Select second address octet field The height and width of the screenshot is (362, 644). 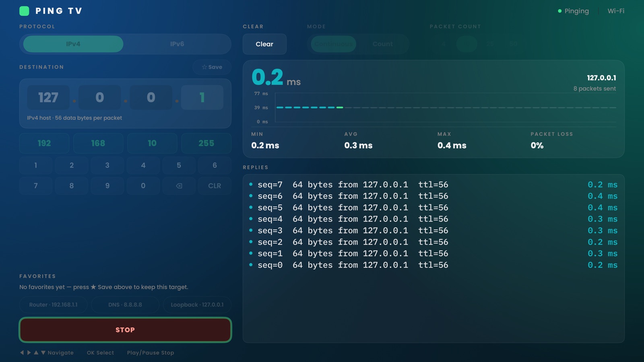pos(99,97)
